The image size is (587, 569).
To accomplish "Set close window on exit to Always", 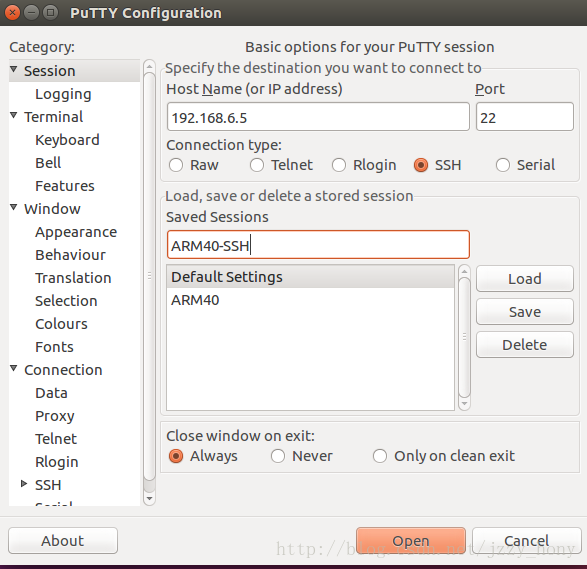I will (176, 456).
